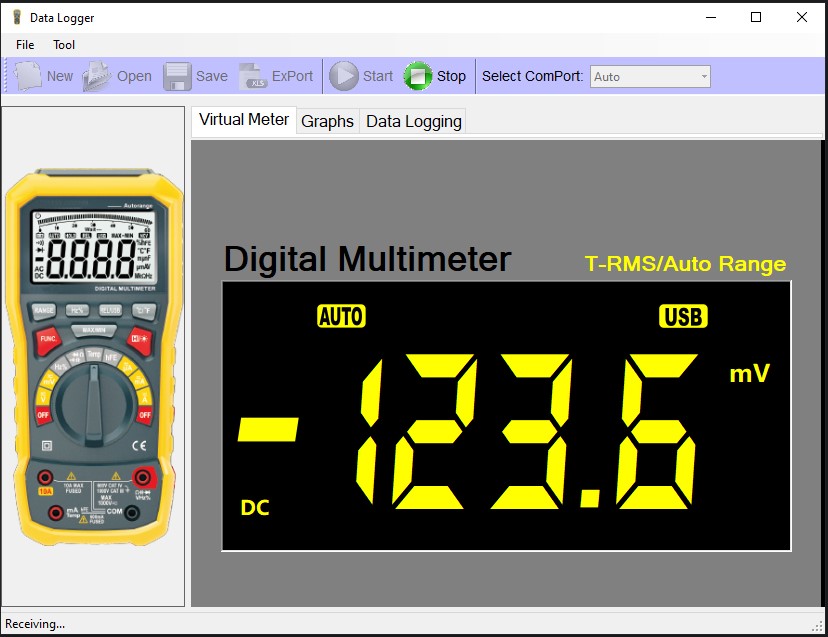The height and width of the screenshot is (637, 828).
Task: Click the Data Logger app title icon
Action: pos(16,17)
